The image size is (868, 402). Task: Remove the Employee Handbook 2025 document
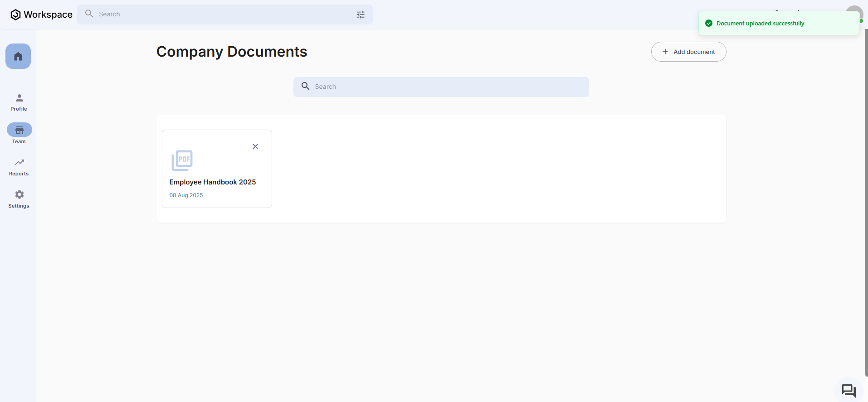(255, 146)
